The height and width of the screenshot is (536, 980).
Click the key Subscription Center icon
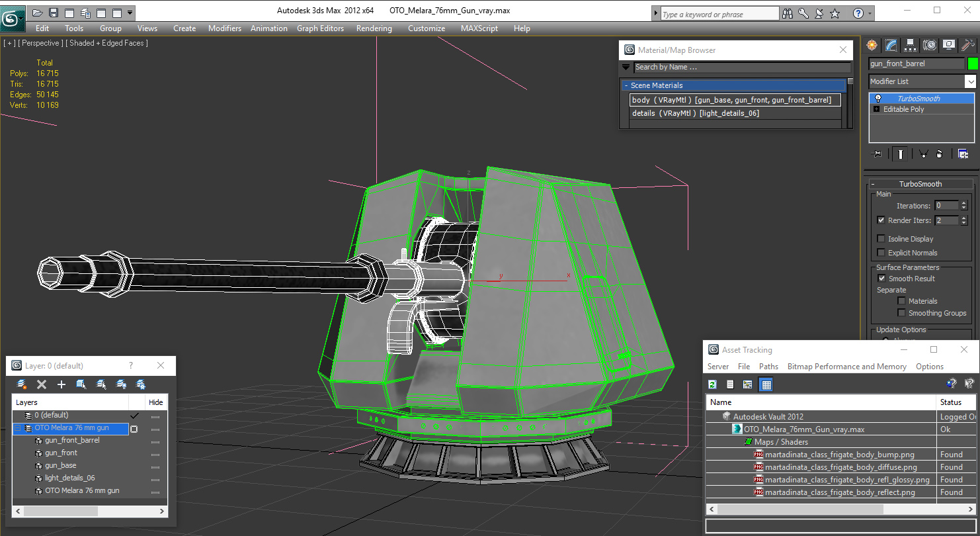click(x=803, y=13)
